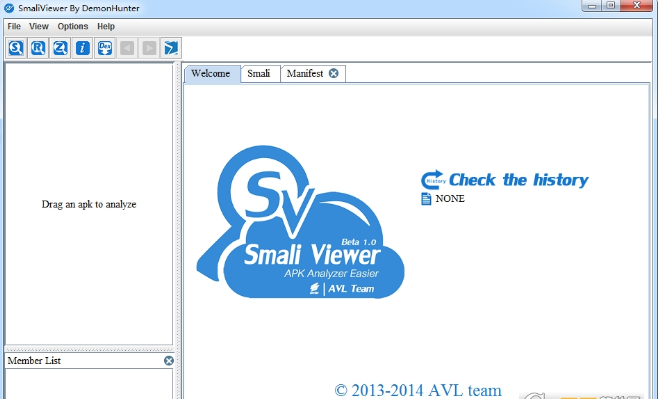Screen dimensions: 659x399
Task: Click the Z magnifier search toolbar icon
Action: click(x=61, y=48)
